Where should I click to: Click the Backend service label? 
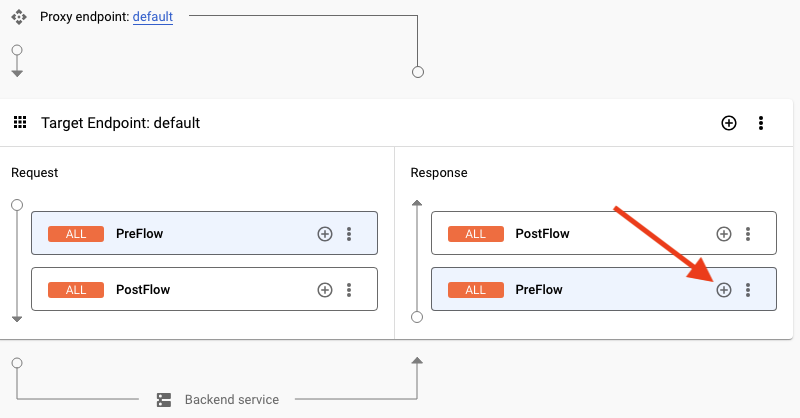(232, 400)
